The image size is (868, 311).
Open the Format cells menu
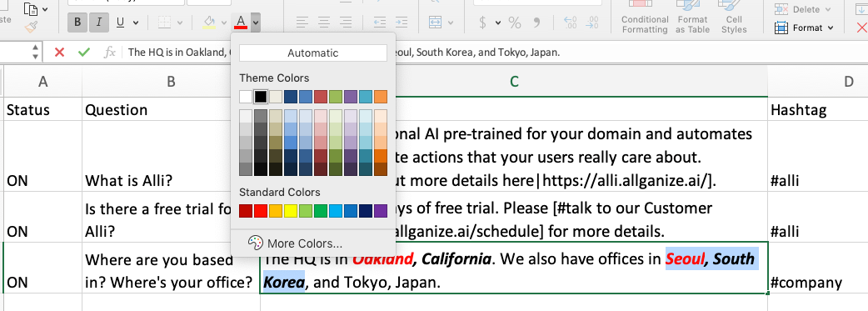click(x=804, y=28)
